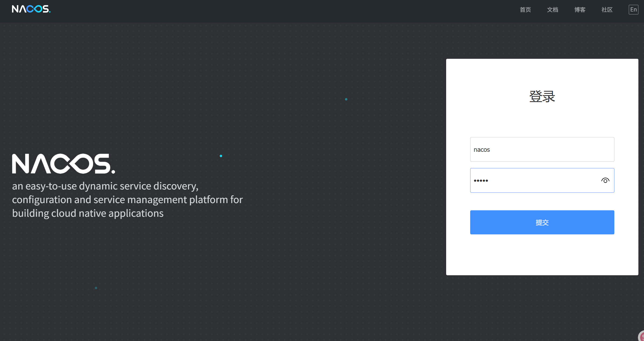
Task: Show password with the eye icon
Action: (x=605, y=181)
